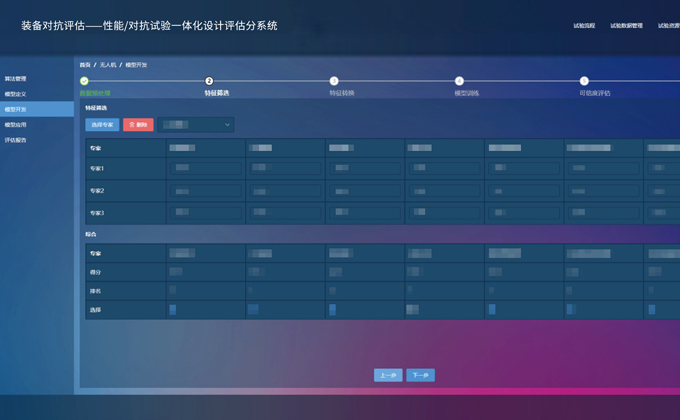Click the 下一步 button
Image resolution: width=680 pixels, height=420 pixels.
(x=421, y=375)
